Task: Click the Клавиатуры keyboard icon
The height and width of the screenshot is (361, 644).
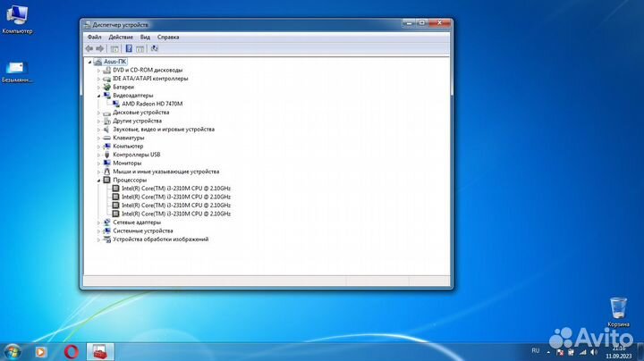Action: tap(106, 138)
